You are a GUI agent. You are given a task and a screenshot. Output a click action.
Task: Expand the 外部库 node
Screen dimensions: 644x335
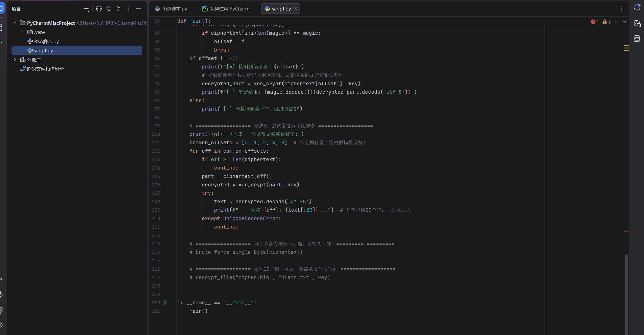pos(15,60)
